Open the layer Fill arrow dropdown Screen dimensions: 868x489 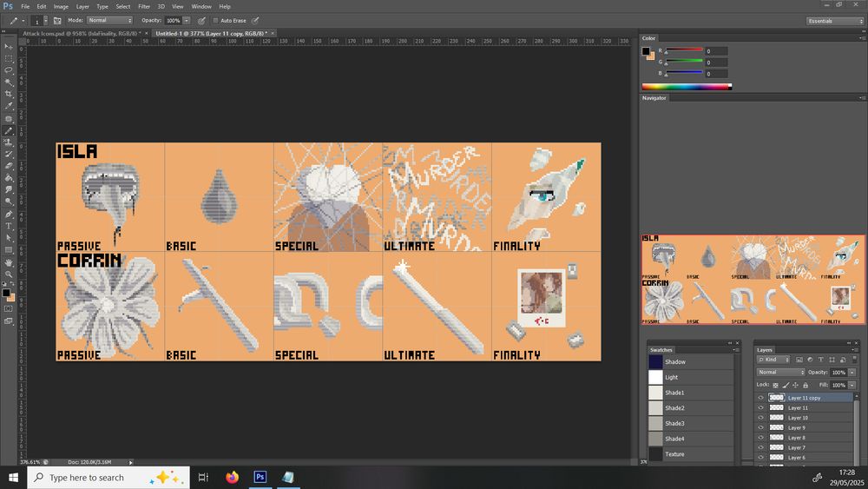click(852, 385)
